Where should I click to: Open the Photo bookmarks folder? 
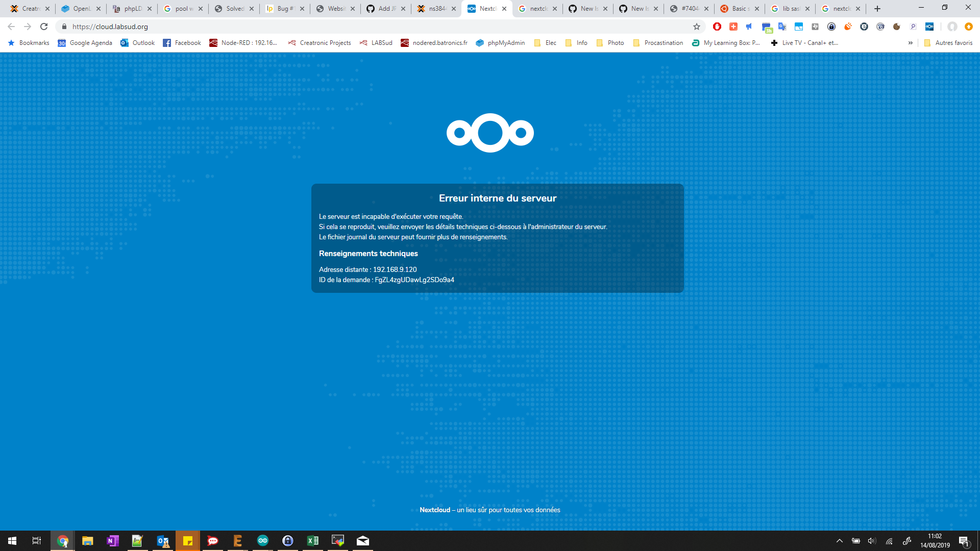610,43
